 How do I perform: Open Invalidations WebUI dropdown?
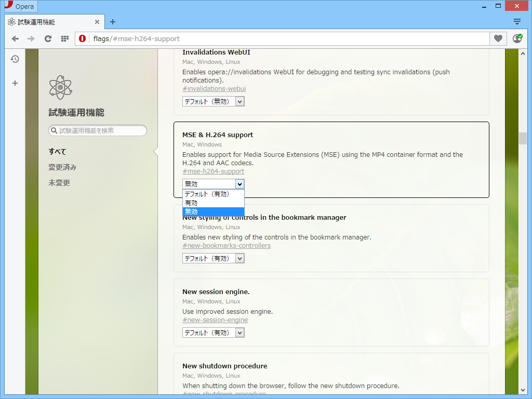214,101
